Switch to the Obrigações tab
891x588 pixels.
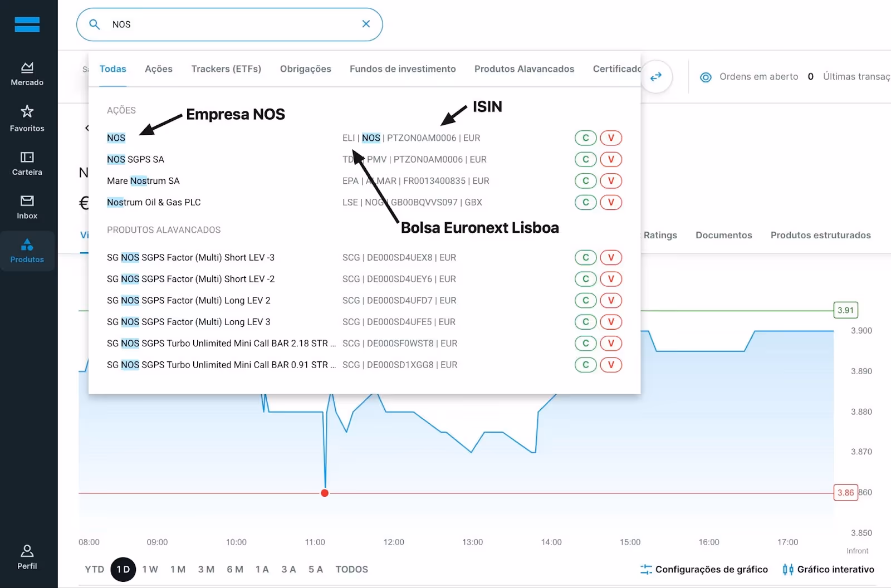[306, 69]
